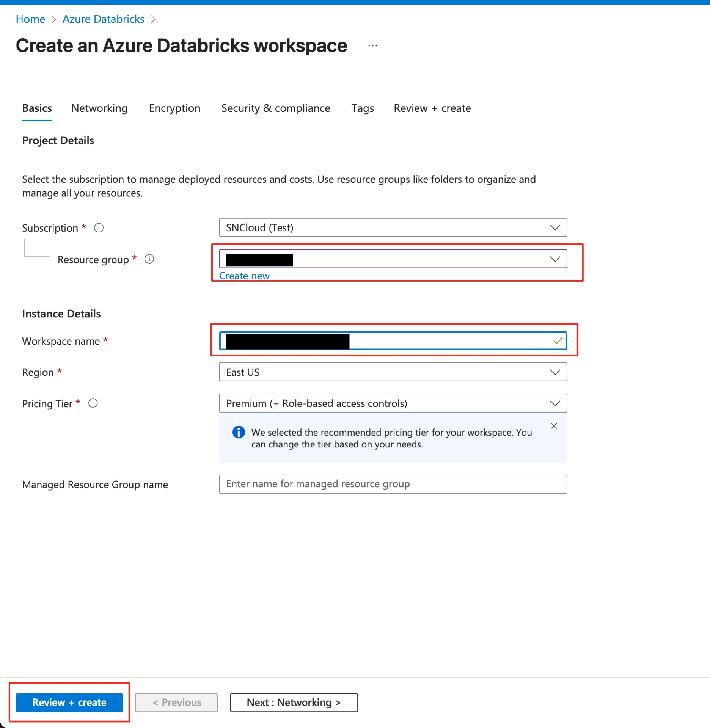Open the Region dropdown showing East US
The height and width of the screenshot is (728, 710).
(x=393, y=372)
